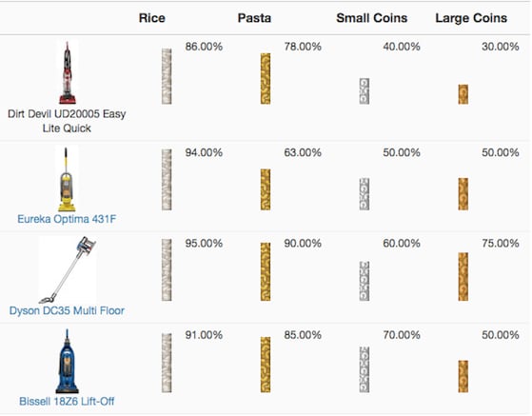
Task: Open the Eureka Optima 431F link
Action: (67, 219)
